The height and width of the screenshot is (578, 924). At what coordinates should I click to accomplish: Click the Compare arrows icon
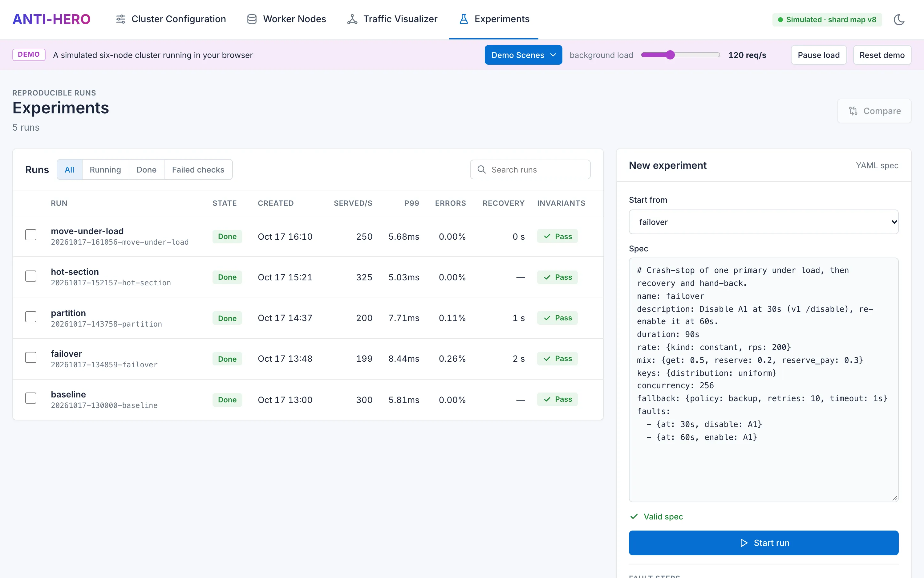click(x=853, y=111)
